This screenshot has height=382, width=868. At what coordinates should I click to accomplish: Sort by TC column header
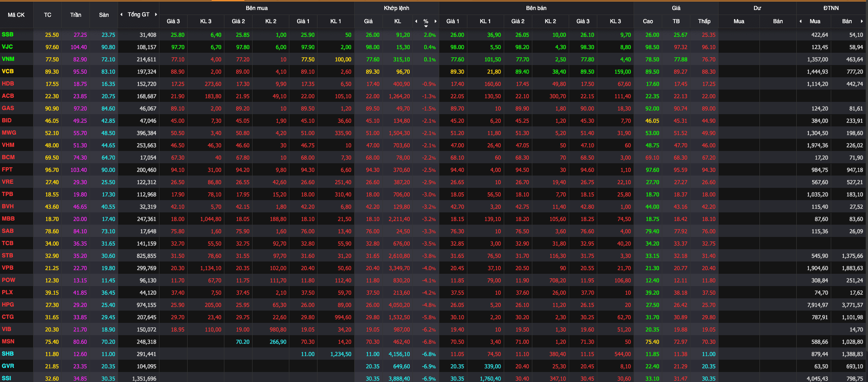pyautogui.click(x=48, y=15)
